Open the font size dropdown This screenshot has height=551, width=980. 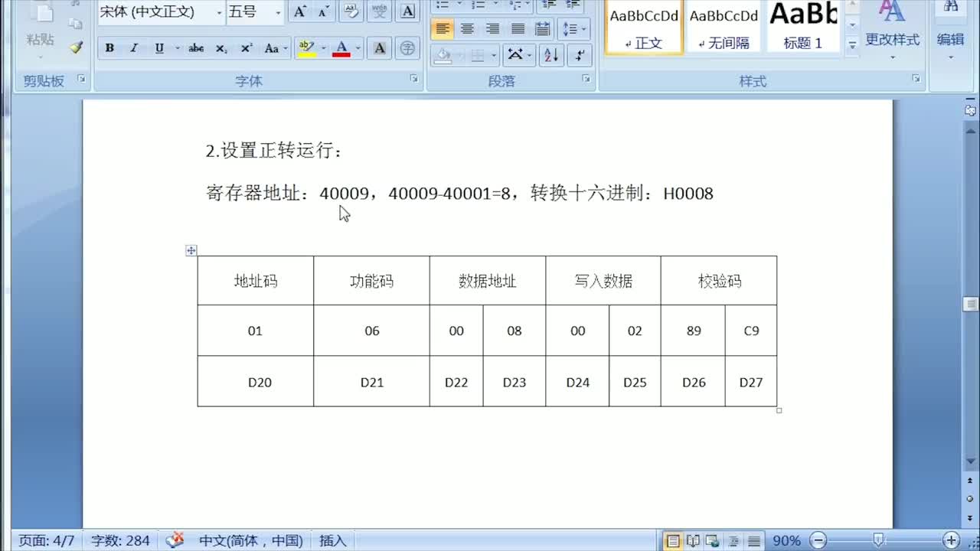pos(277,12)
